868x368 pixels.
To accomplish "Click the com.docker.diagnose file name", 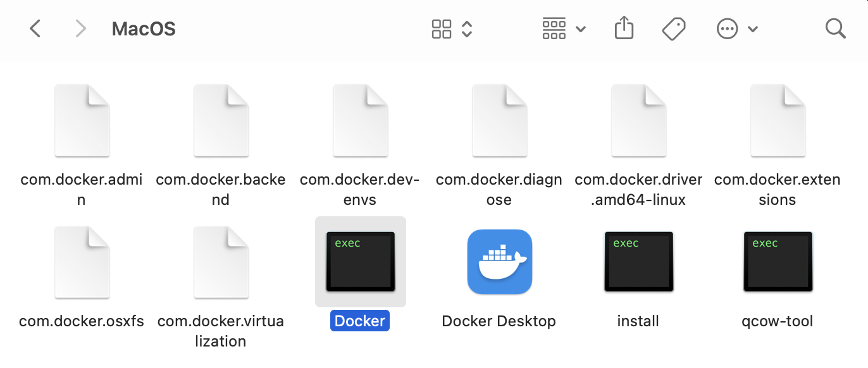I will [x=499, y=190].
